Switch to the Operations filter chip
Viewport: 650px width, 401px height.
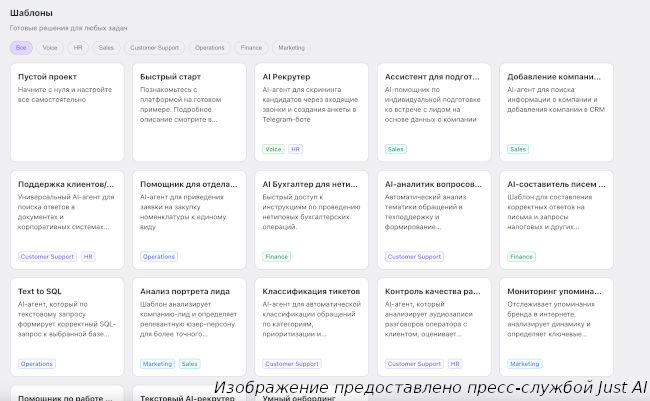tap(210, 47)
